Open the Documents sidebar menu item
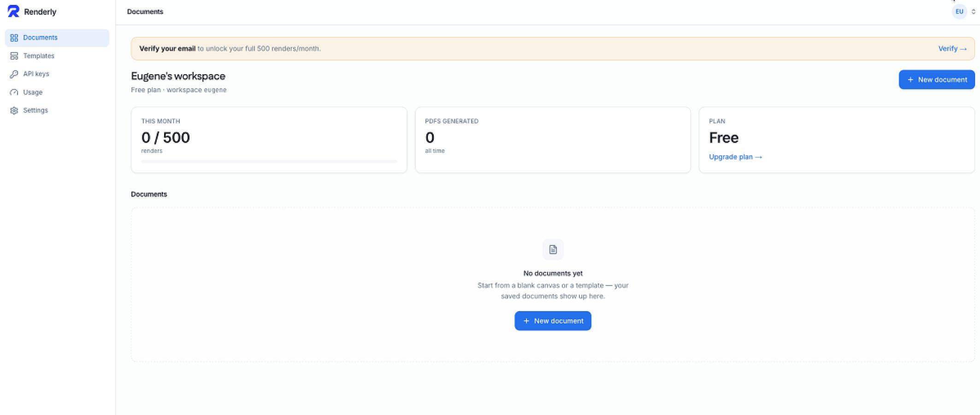 57,38
